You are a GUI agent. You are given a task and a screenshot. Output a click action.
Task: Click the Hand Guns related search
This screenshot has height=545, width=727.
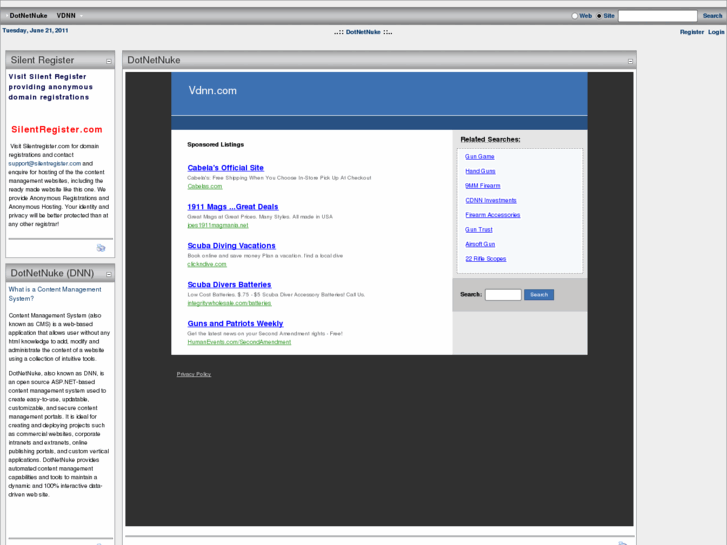coord(480,171)
